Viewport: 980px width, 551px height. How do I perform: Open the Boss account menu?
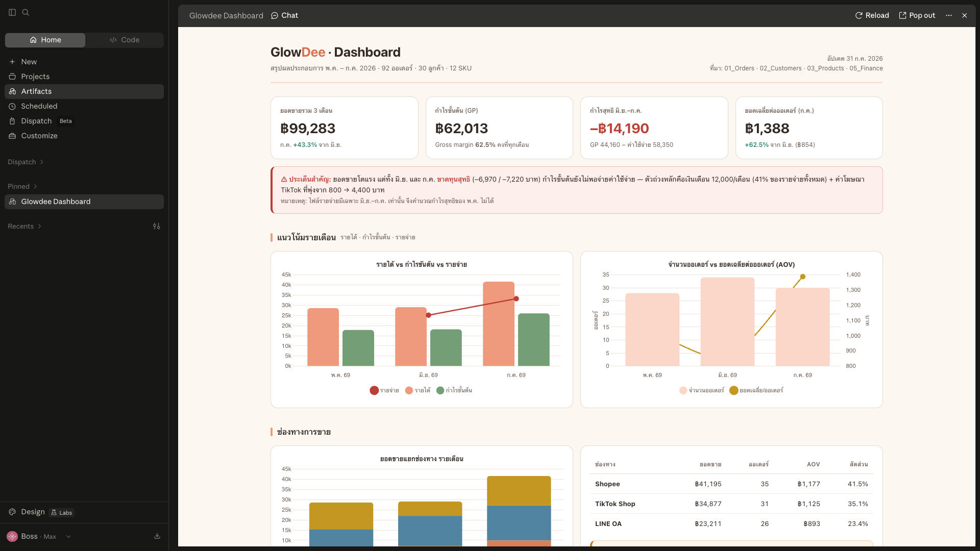(x=39, y=536)
